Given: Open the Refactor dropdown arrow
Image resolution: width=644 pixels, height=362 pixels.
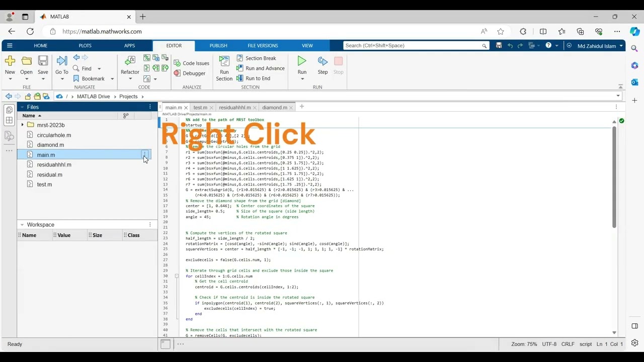Looking at the screenshot, I should 130,79.
